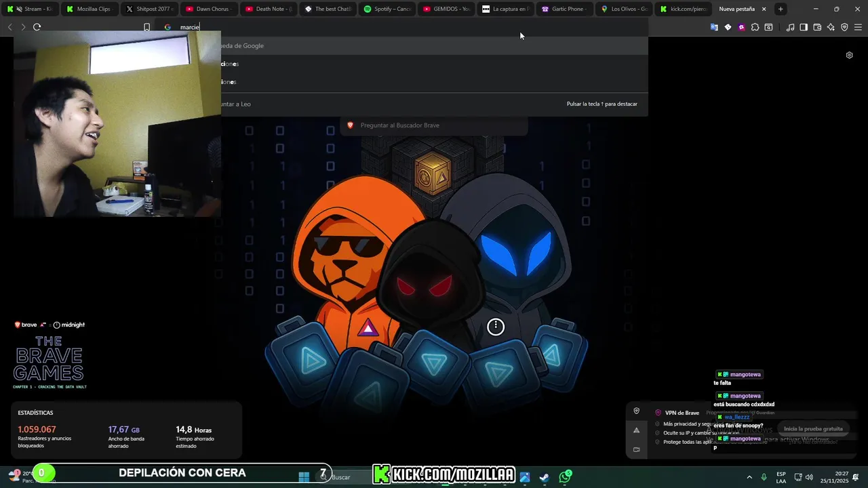The height and width of the screenshot is (488, 868).
Task: Open the Google Translate extension icon
Action: (714, 27)
